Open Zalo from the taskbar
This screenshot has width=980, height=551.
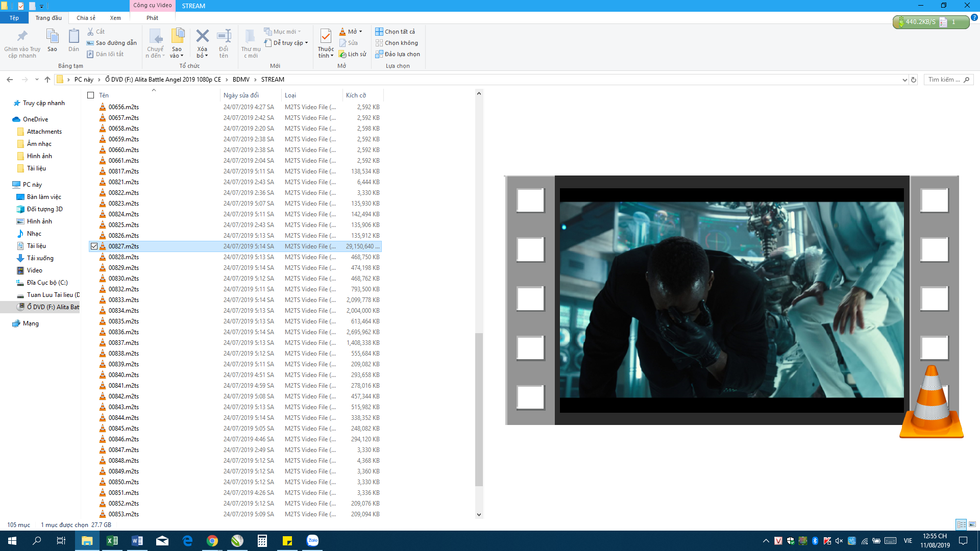click(x=312, y=541)
